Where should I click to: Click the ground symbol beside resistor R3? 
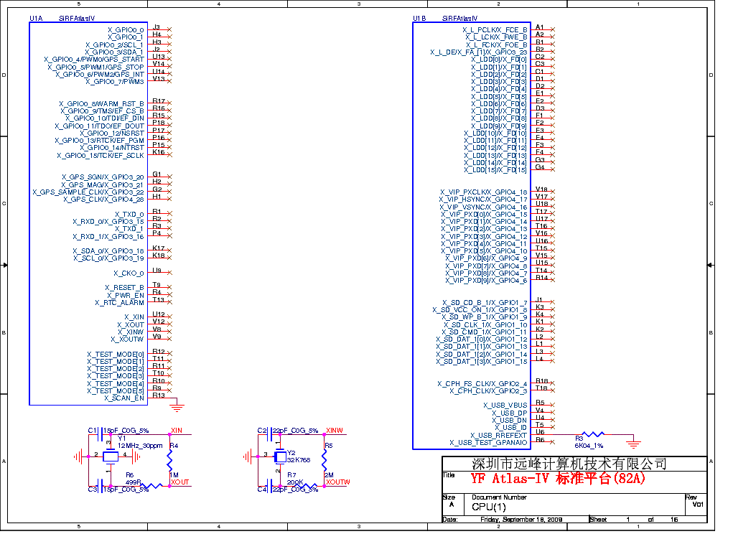click(x=633, y=442)
